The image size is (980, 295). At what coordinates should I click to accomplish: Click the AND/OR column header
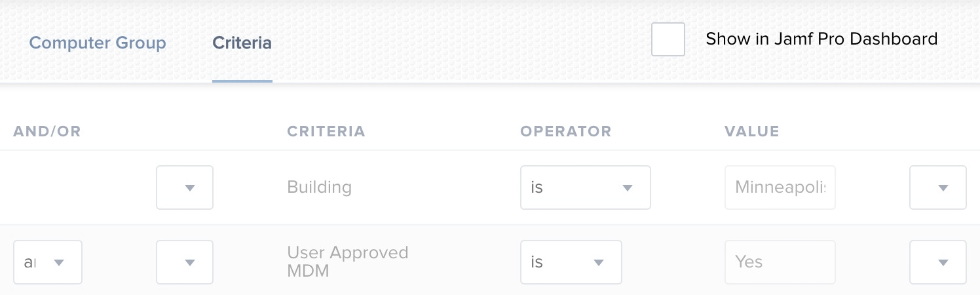pyautogui.click(x=47, y=131)
